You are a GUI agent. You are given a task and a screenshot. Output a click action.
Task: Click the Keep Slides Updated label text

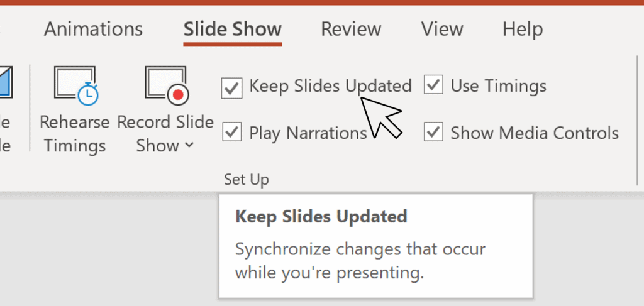click(x=330, y=86)
